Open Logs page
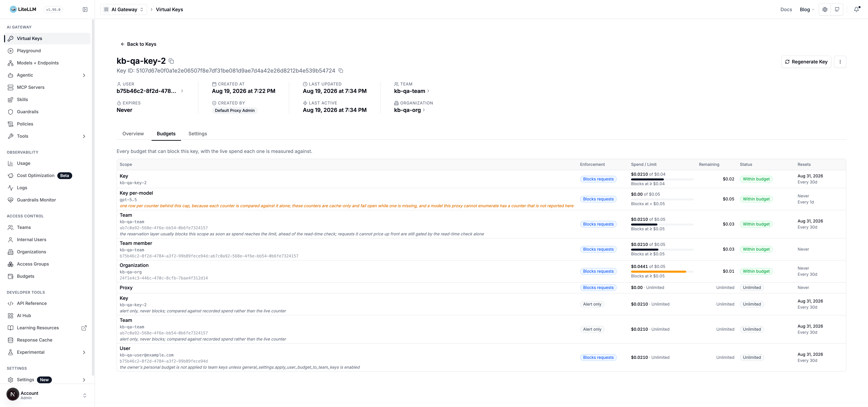Viewport: 868px width, 407px height. pyautogui.click(x=47, y=188)
